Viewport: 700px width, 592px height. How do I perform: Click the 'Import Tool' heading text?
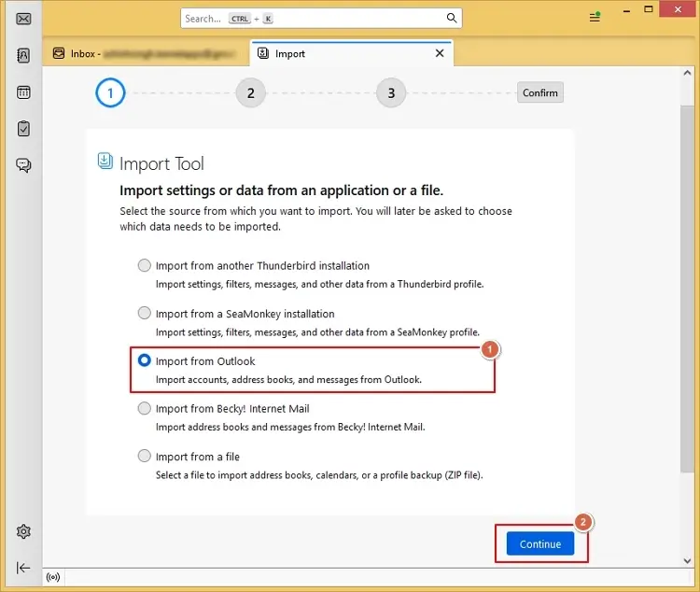pyautogui.click(x=161, y=163)
